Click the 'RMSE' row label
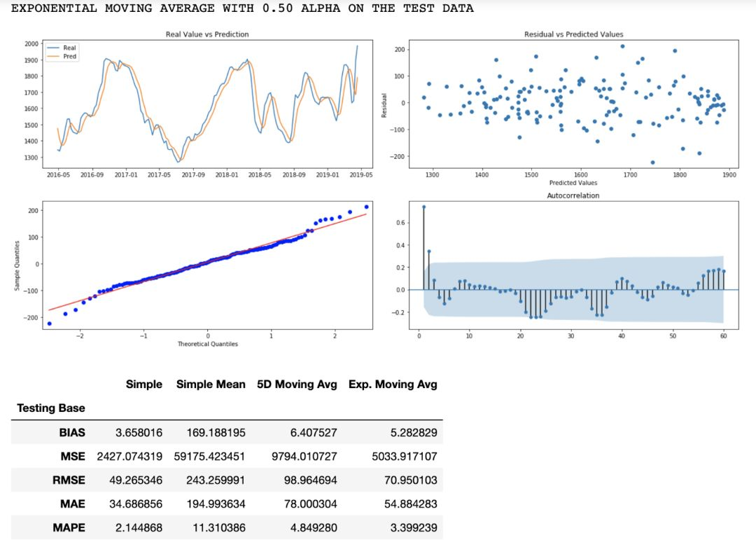 [x=69, y=480]
